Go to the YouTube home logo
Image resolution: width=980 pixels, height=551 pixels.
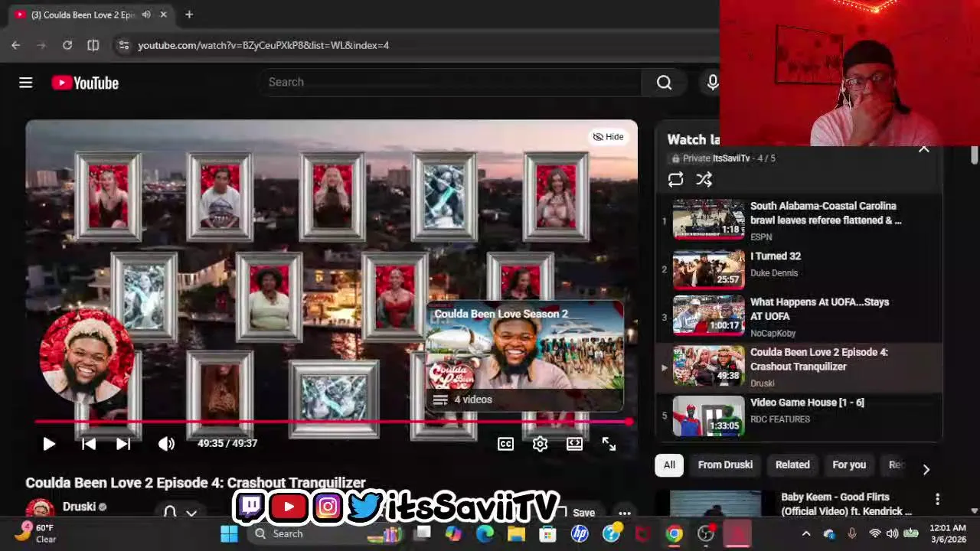tap(85, 83)
